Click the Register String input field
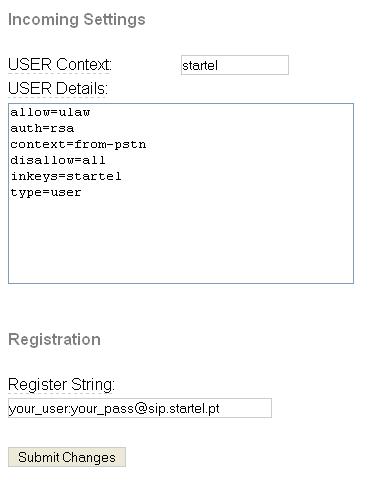The height and width of the screenshot is (487, 369). [140, 408]
